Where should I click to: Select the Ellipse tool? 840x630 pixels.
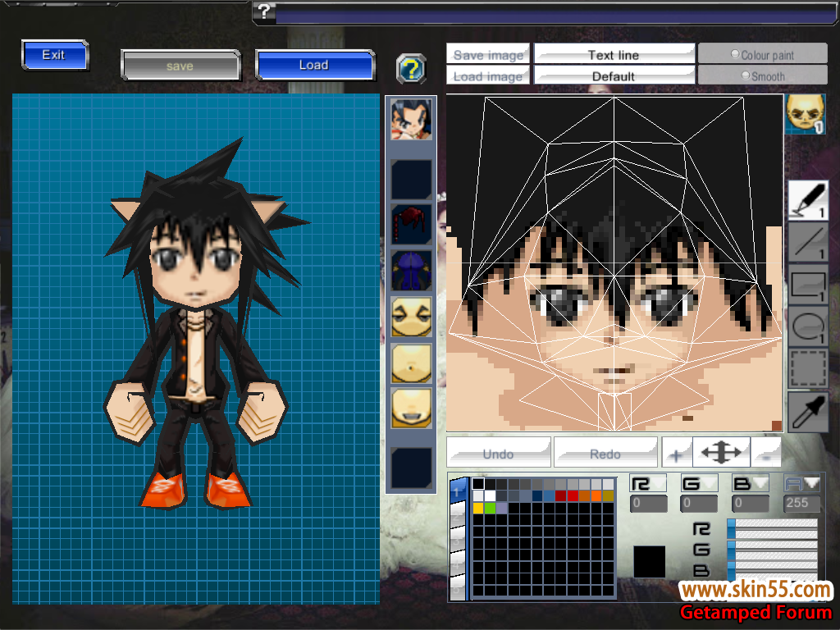[x=808, y=326]
